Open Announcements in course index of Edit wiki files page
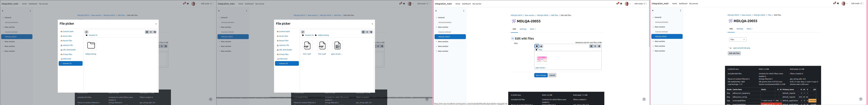Screen dimensions: 868x105 point(445,22)
